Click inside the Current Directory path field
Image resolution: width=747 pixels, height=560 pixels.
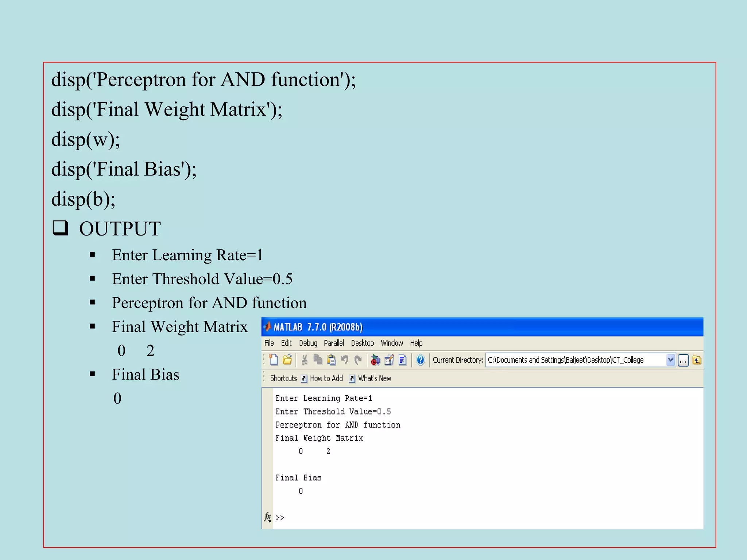576,360
